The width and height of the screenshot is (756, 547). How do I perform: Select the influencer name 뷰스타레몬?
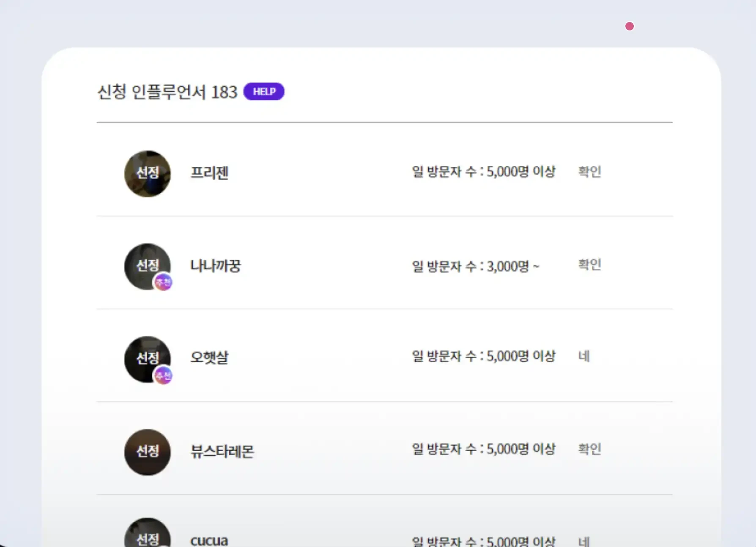tap(222, 451)
